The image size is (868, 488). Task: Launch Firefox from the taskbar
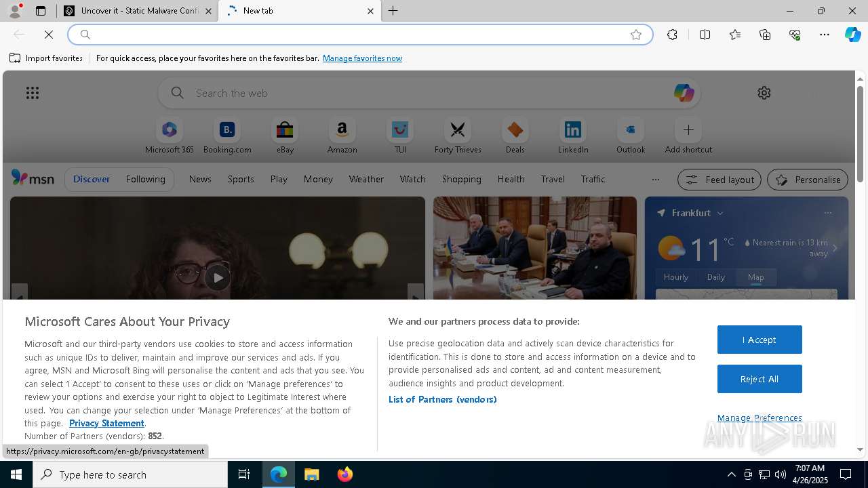pyautogui.click(x=345, y=474)
